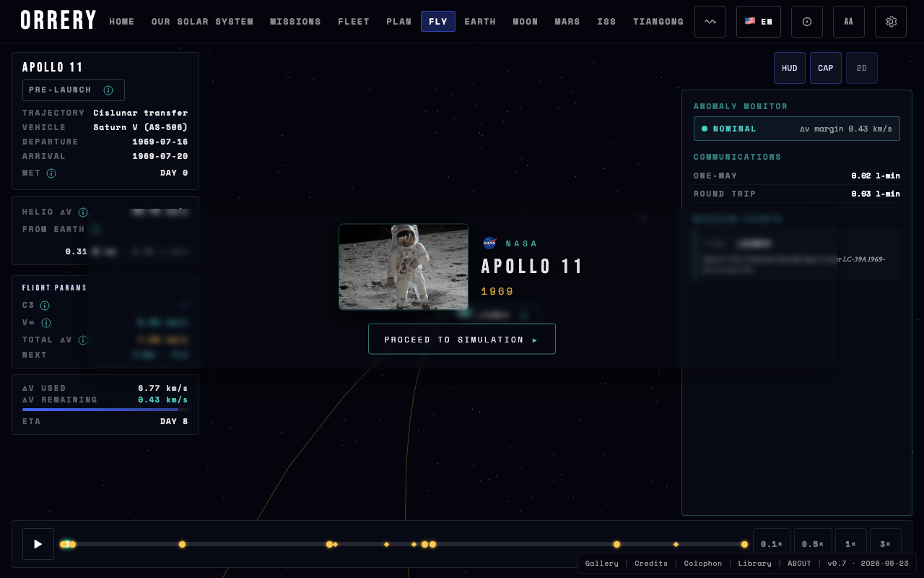Click the teal start marker on timeline
The width and height of the screenshot is (924, 578).
coord(66,544)
